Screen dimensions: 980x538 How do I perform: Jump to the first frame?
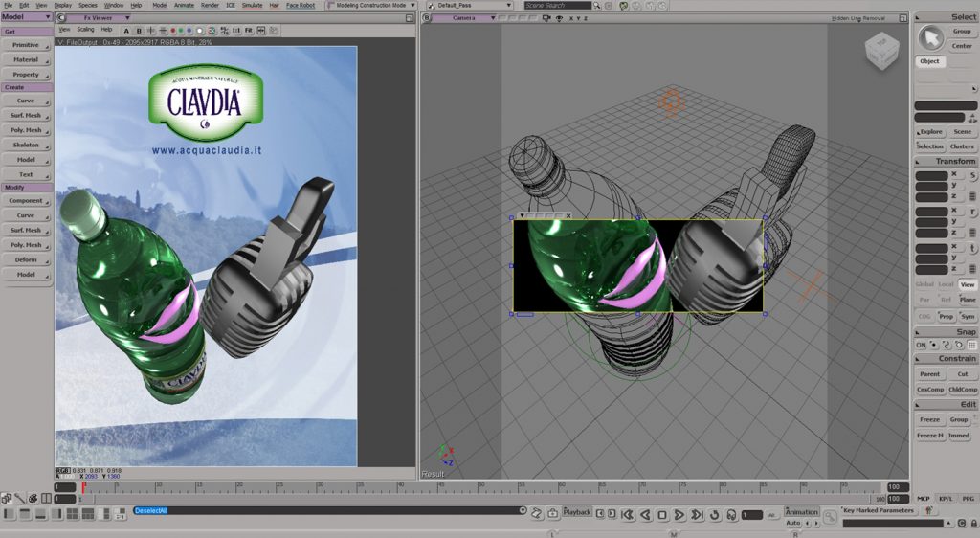(627, 515)
